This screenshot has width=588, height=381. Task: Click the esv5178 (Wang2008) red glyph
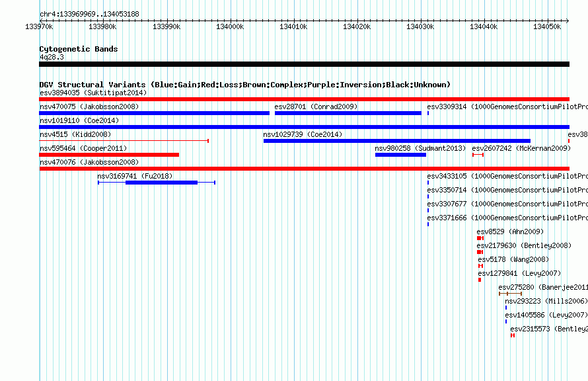pyautogui.click(x=480, y=266)
